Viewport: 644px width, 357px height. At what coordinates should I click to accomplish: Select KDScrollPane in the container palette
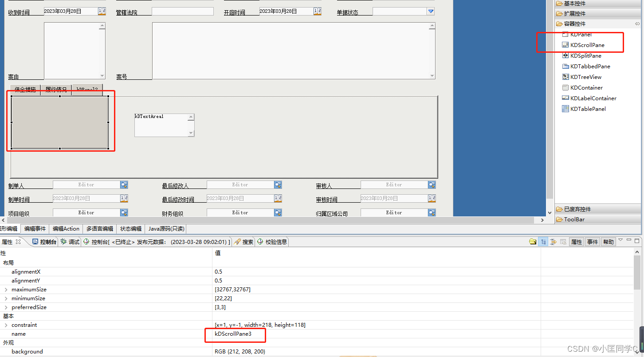pos(583,45)
